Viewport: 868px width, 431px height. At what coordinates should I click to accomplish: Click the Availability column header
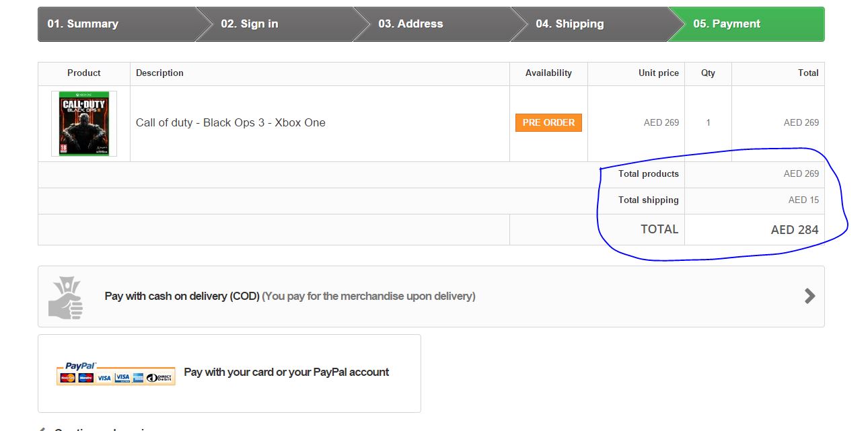click(x=548, y=73)
